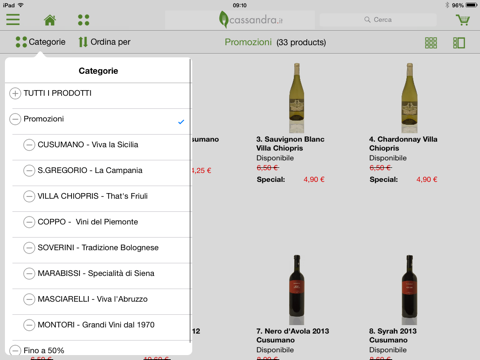Collapse the Fino a 50% category
The image size is (480, 360).
[x=15, y=350]
